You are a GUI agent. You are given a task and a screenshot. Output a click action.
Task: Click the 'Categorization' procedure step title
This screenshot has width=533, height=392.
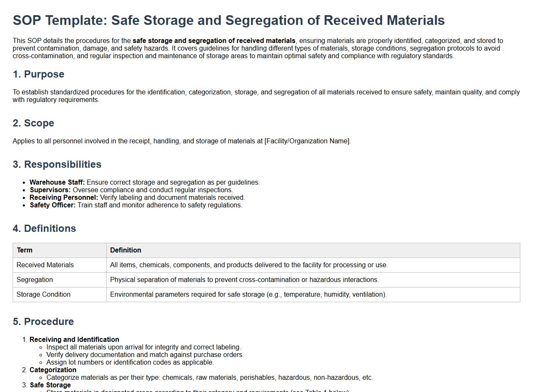tap(53, 370)
